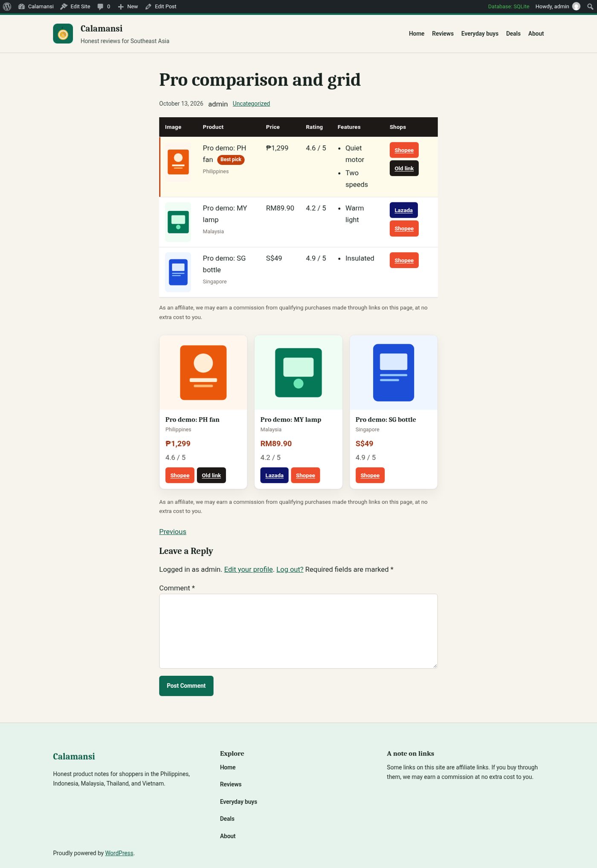Click the Calamansi site title in header

click(101, 29)
